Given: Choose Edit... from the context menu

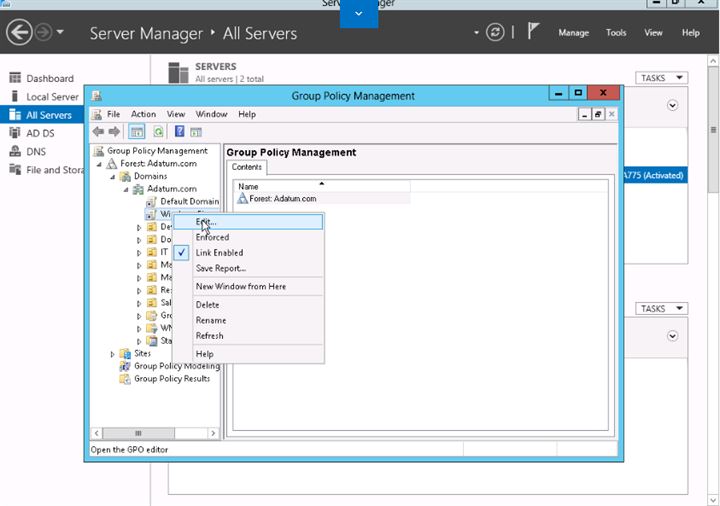Looking at the screenshot, I should tap(206, 222).
